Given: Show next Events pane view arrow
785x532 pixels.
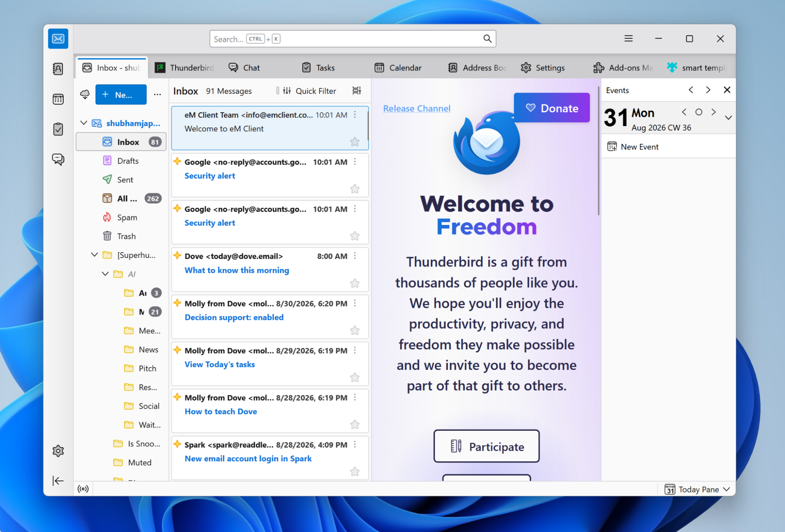Looking at the screenshot, I should pyautogui.click(x=708, y=90).
